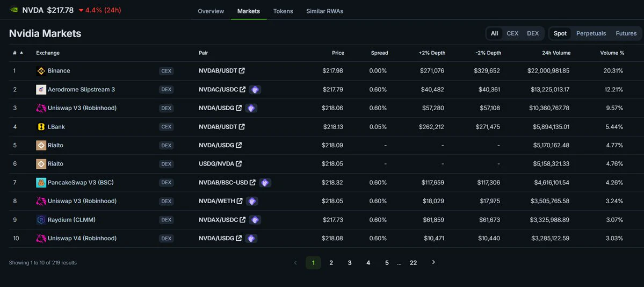Click the Uniswap V3 logo in row 3
The height and width of the screenshot is (287, 644).
tap(41, 108)
